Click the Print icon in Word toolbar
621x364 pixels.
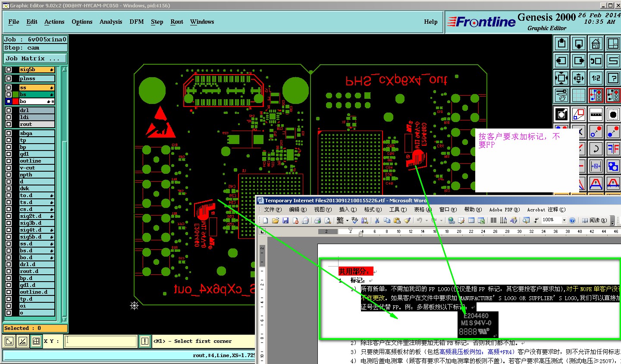317,220
